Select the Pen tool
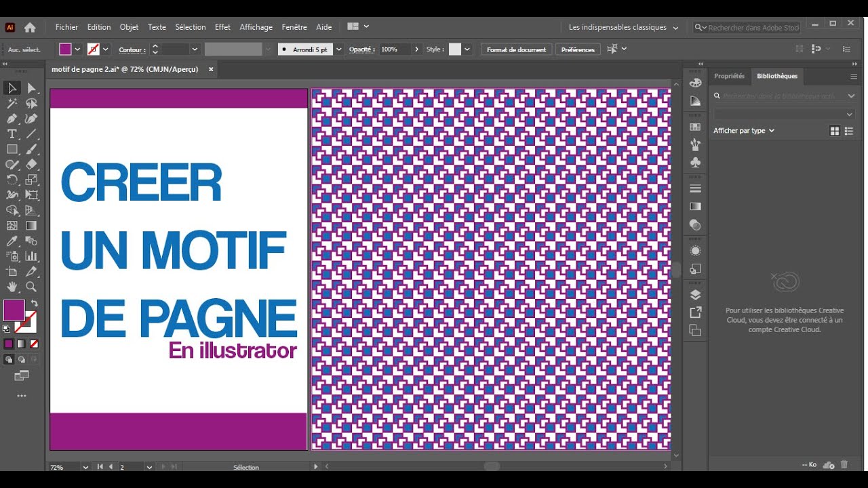This screenshot has height=488, width=868. [x=12, y=119]
